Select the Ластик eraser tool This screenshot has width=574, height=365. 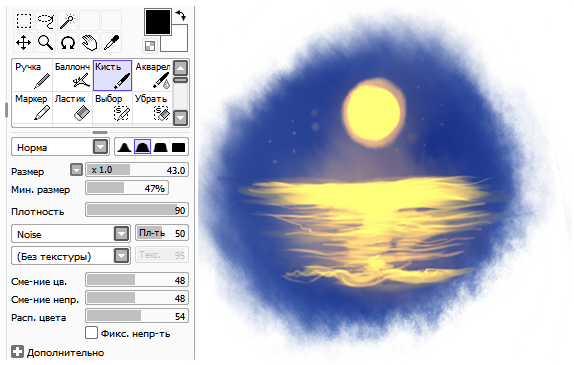point(72,107)
